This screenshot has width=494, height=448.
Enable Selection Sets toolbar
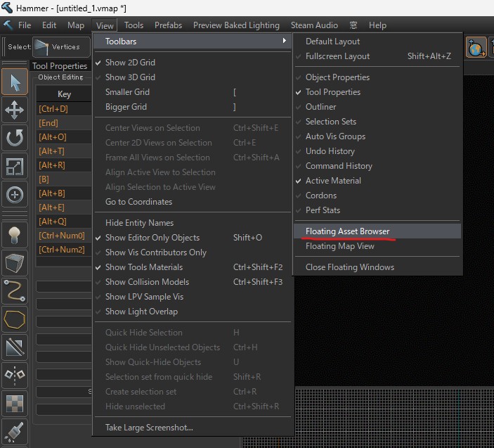[x=377, y=122]
